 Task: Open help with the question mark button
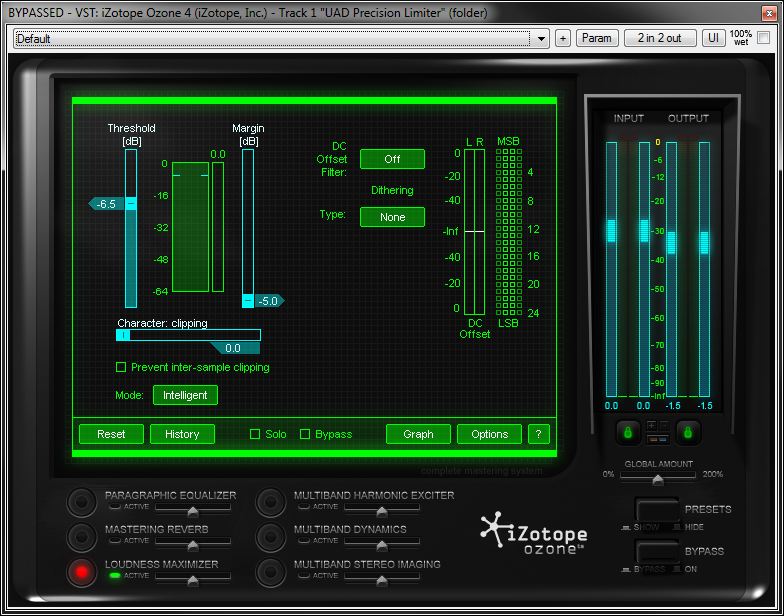538,434
